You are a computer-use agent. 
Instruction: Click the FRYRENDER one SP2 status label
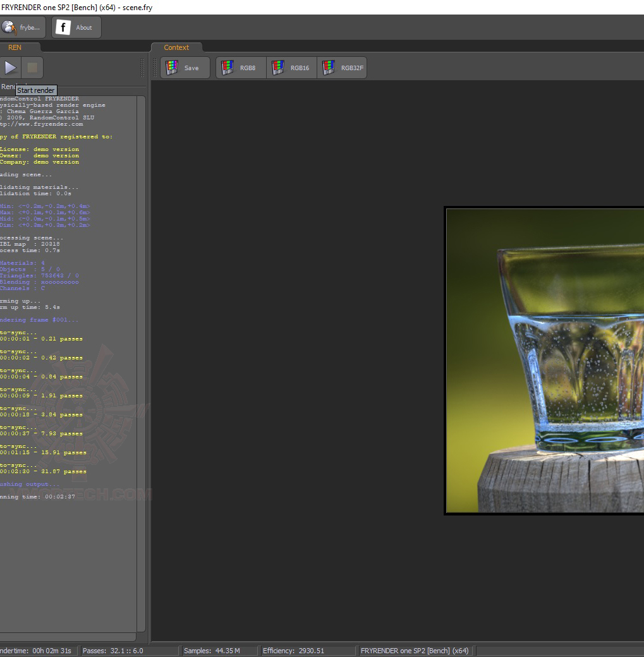coord(415,651)
